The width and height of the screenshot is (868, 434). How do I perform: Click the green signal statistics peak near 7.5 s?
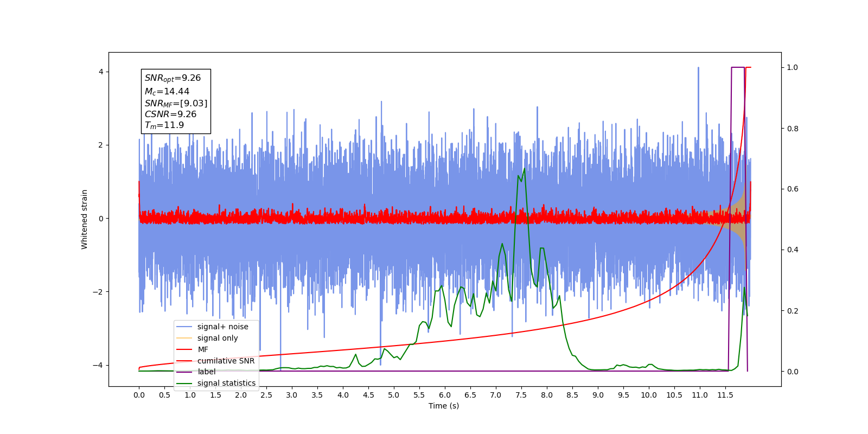coord(524,169)
